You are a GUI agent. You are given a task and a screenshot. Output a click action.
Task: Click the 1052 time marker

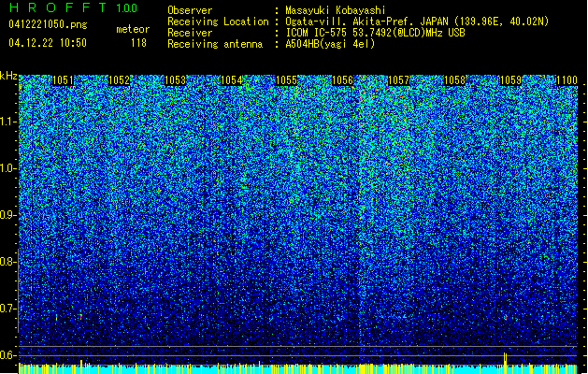pos(119,80)
